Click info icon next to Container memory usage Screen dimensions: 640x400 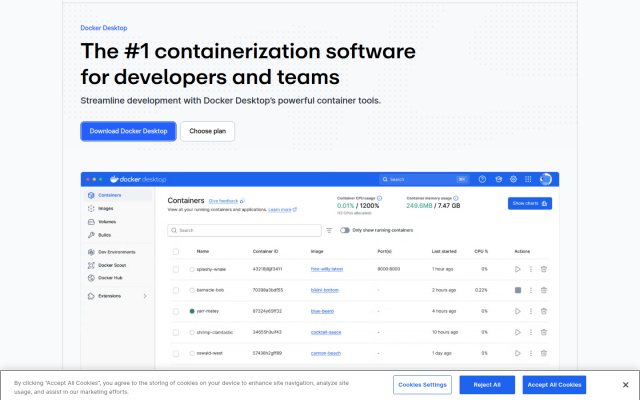(x=456, y=198)
